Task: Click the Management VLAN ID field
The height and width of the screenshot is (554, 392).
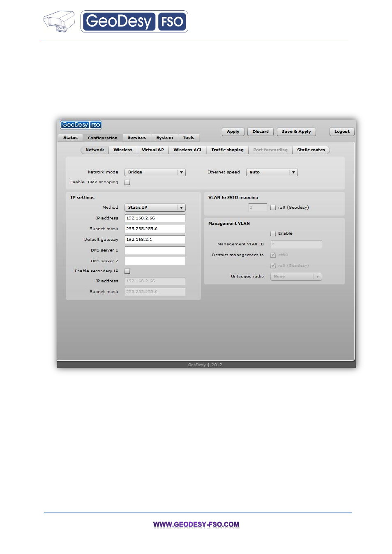Action: pos(296,244)
